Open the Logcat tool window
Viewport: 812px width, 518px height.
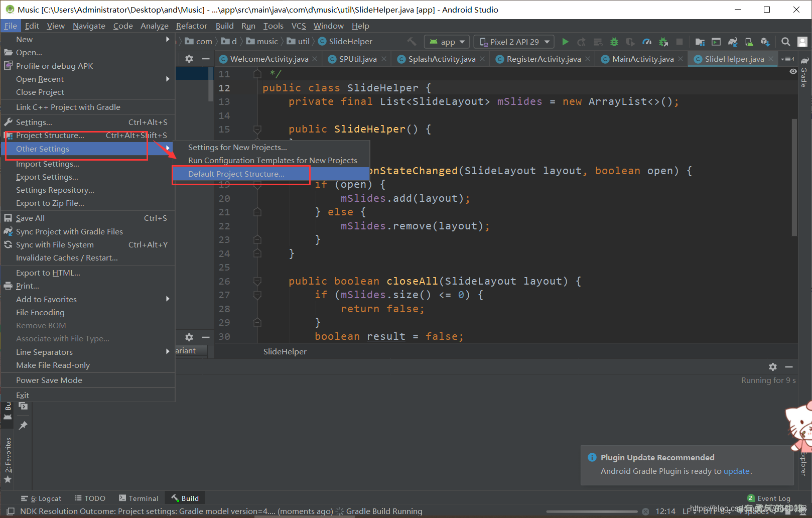41,498
